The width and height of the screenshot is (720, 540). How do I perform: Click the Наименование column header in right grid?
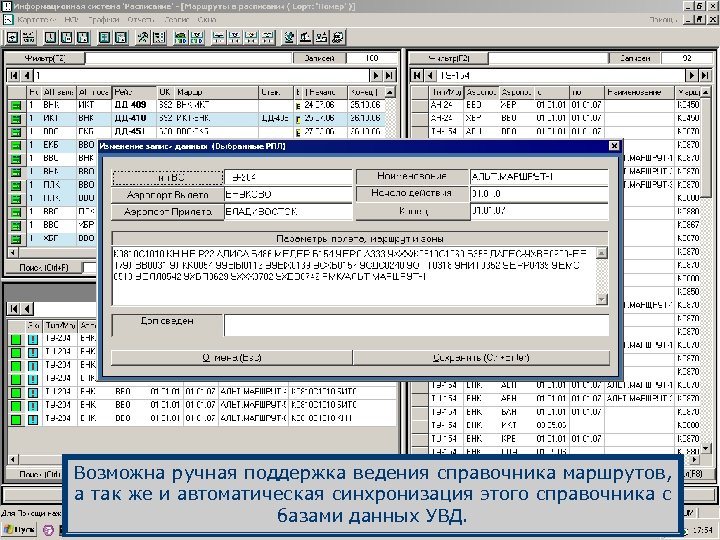pyautogui.click(x=639, y=92)
